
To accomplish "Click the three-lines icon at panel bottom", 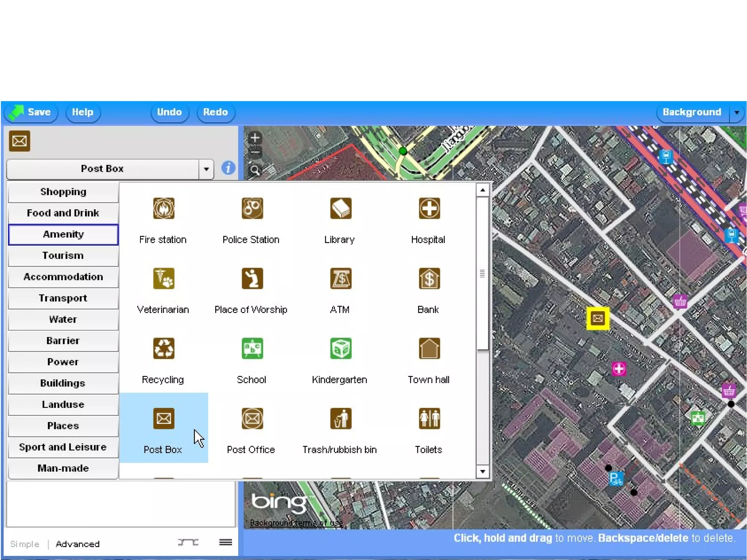I will click(225, 542).
